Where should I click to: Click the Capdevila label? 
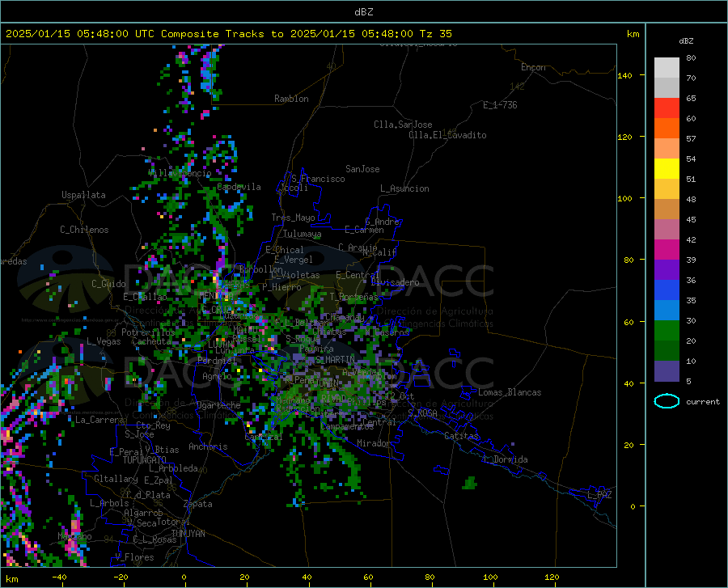click(x=239, y=187)
